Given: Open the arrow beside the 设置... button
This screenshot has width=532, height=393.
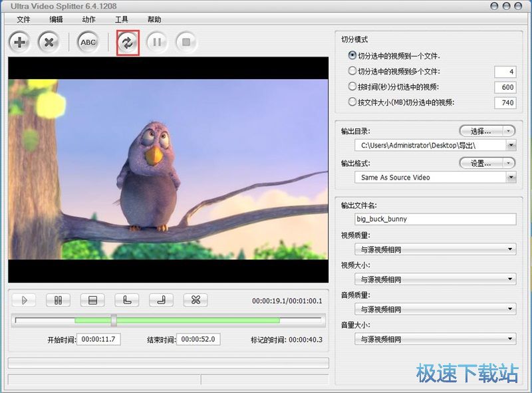Looking at the screenshot, I should pyautogui.click(x=508, y=164).
